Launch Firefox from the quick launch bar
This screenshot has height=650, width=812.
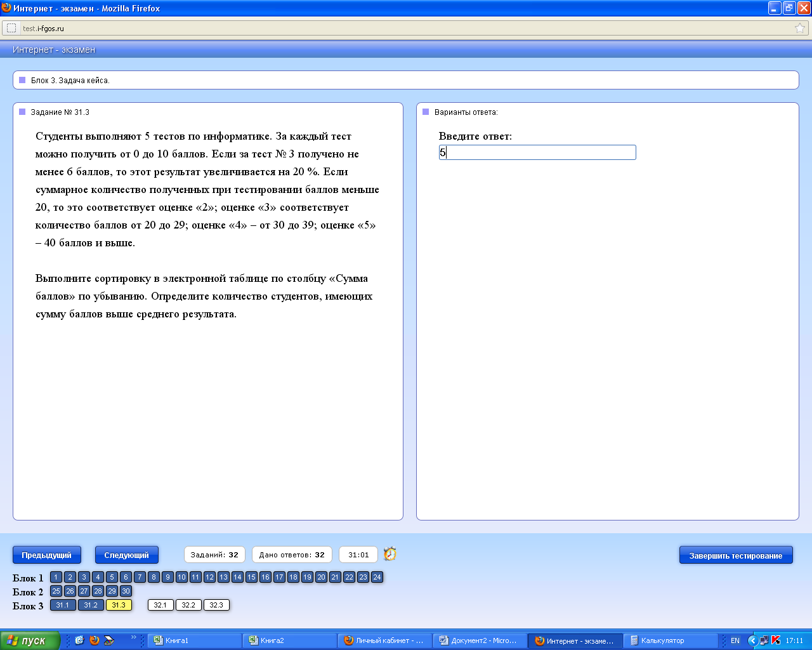(95, 640)
